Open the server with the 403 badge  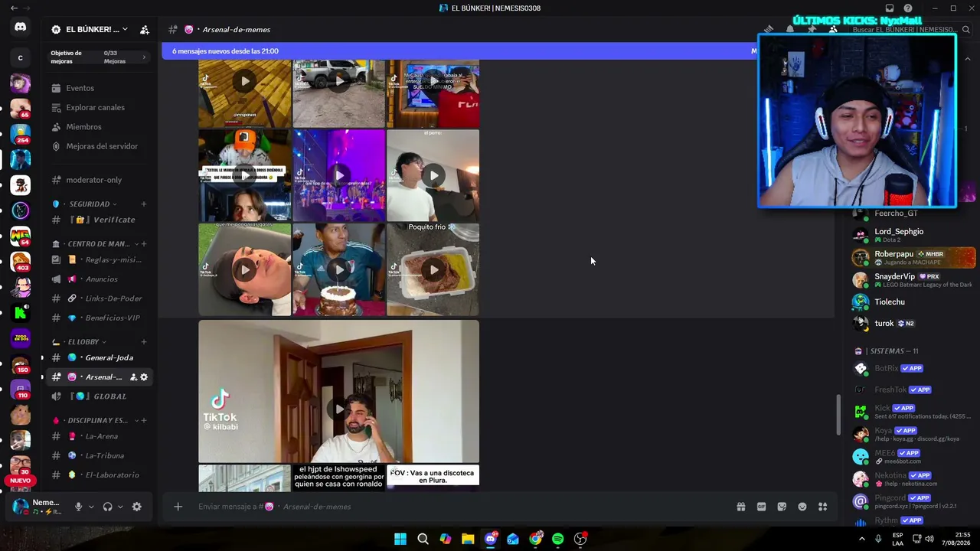[21, 262]
